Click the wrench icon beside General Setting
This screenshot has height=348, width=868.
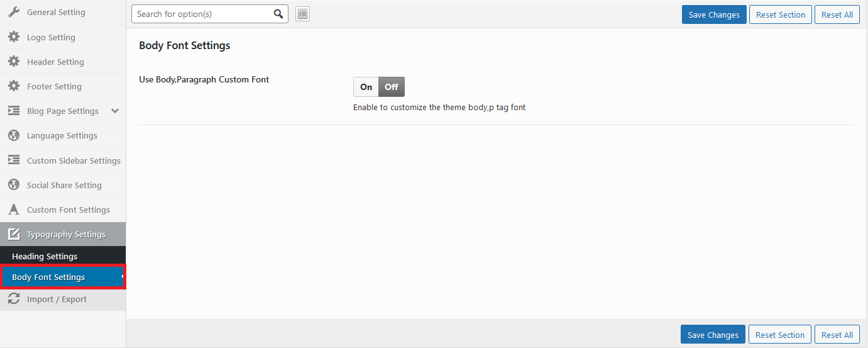pyautogui.click(x=14, y=12)
